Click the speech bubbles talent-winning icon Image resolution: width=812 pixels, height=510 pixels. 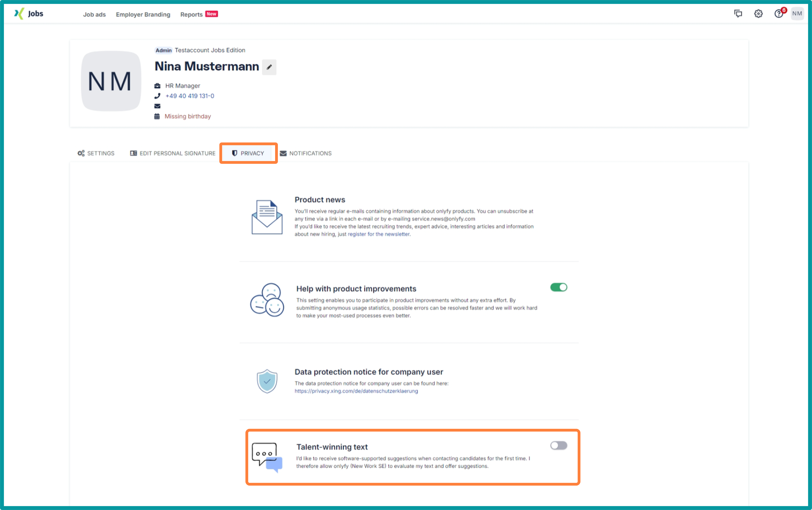click(267, 457)
